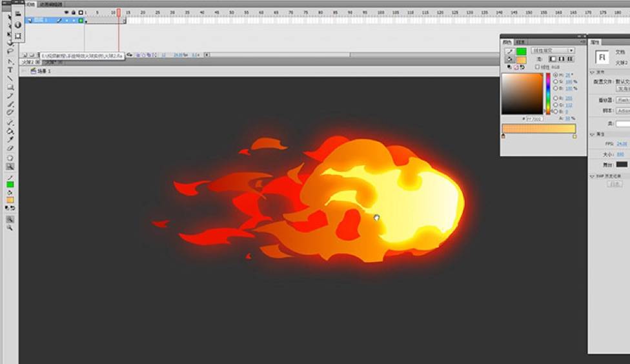Select the Lasso tool
This screenshot has height=364, width=630.
[10, 51]
